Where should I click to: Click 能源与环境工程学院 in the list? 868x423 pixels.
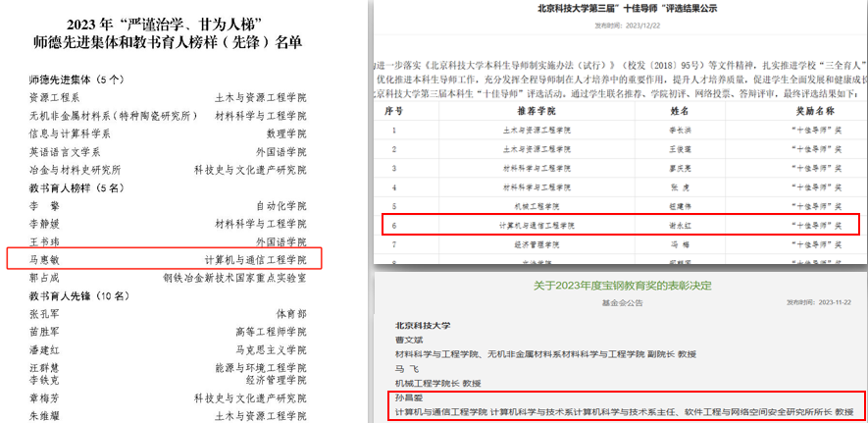point(261,368)
